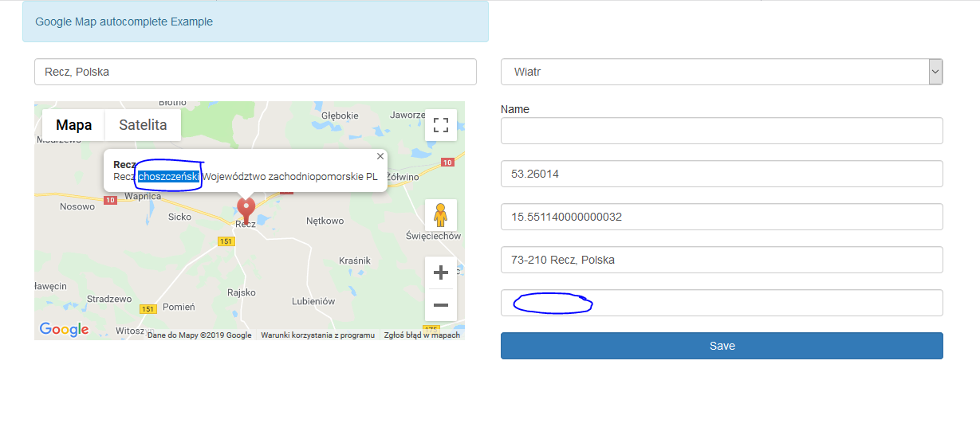This screenshot has width=980, height=439.
Task: Click the address field 73-210 Recz, Polska
Action: 722,260
